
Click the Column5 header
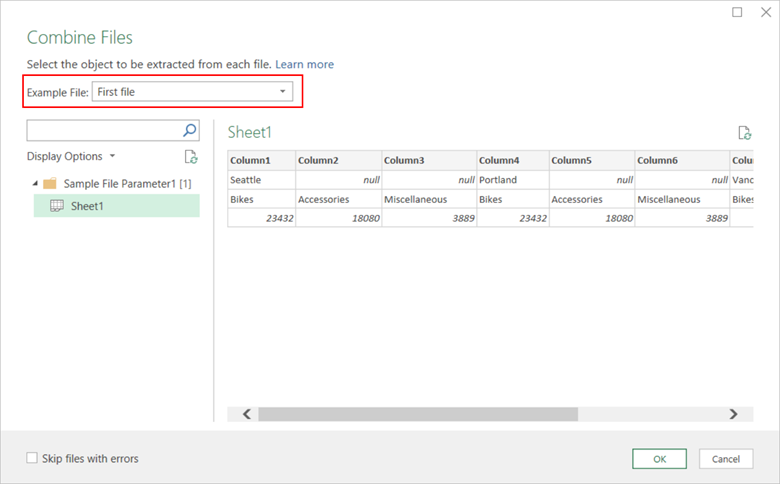click(592, 160)
